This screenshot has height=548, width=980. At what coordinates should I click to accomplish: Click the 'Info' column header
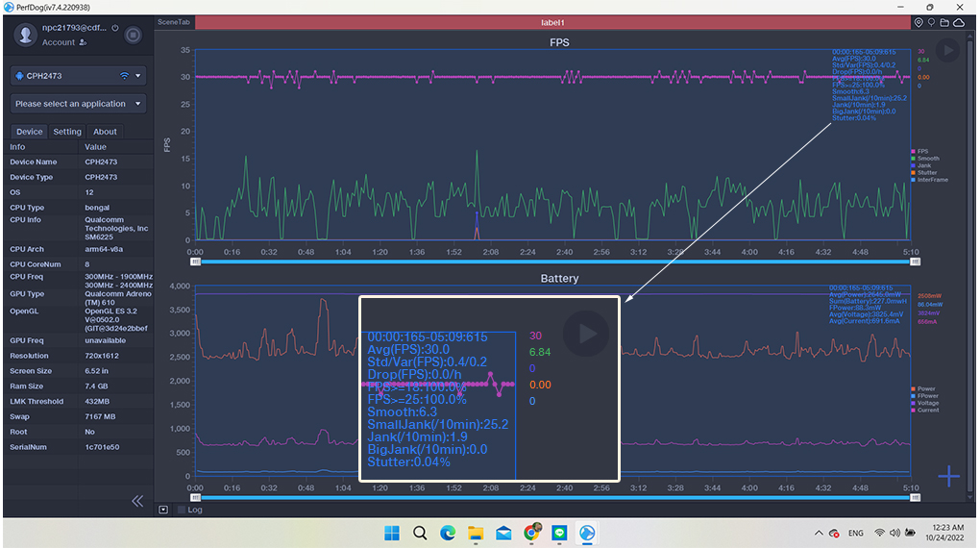17,147
